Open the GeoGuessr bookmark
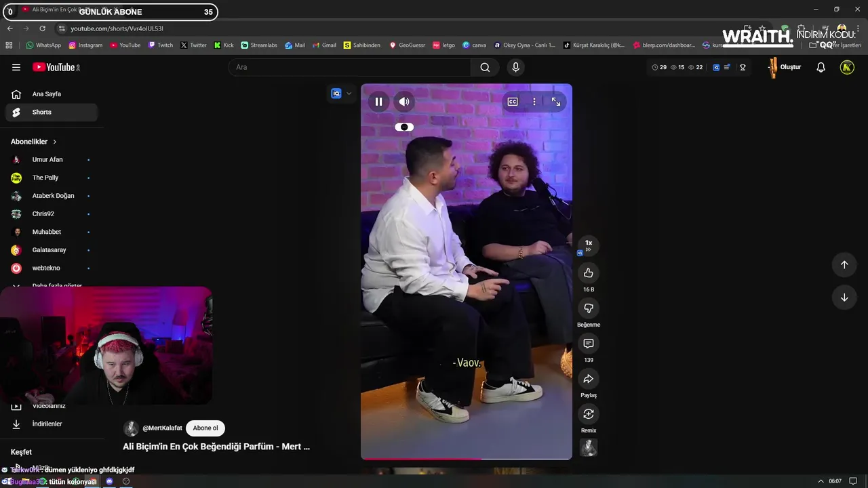Image resolution: width=868 pixels, height=488 pixels. (407, 45)
